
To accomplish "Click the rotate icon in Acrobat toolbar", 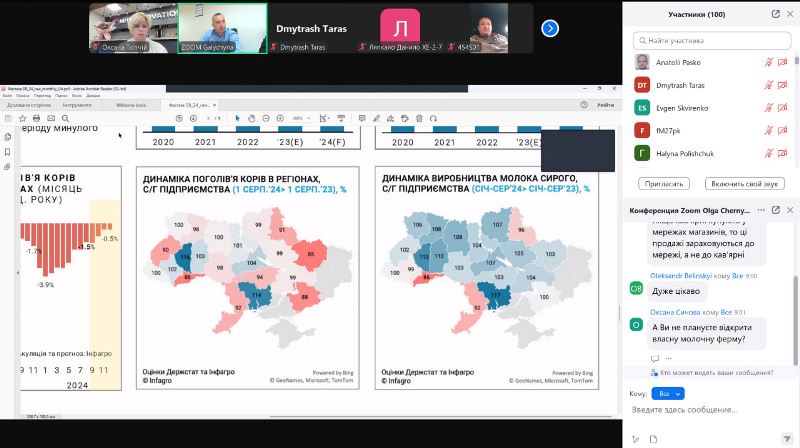I will 433,118.
